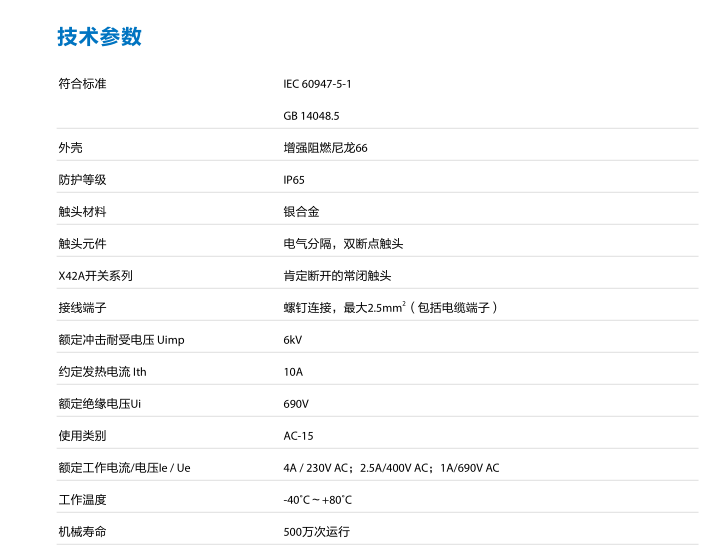Click the 技术参数 heading

[99, 37]
